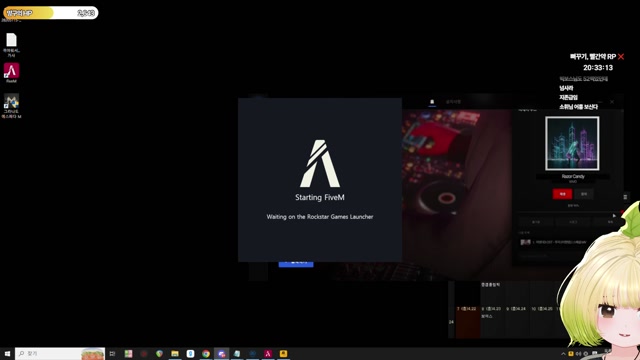Click the red button under Razor Candy
The height and width of the screenshot is (360, 640).
click(562, 194)
